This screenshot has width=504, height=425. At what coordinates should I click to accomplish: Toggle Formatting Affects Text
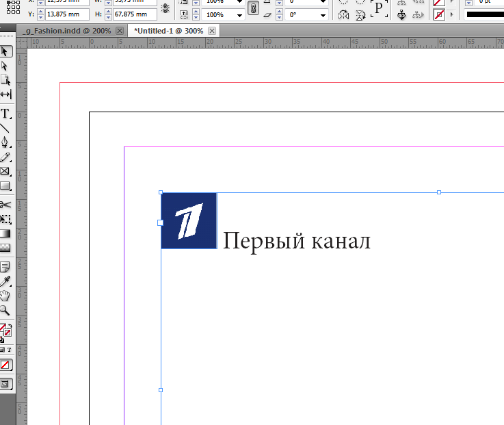pyautogui.click(x=10, y=350)
